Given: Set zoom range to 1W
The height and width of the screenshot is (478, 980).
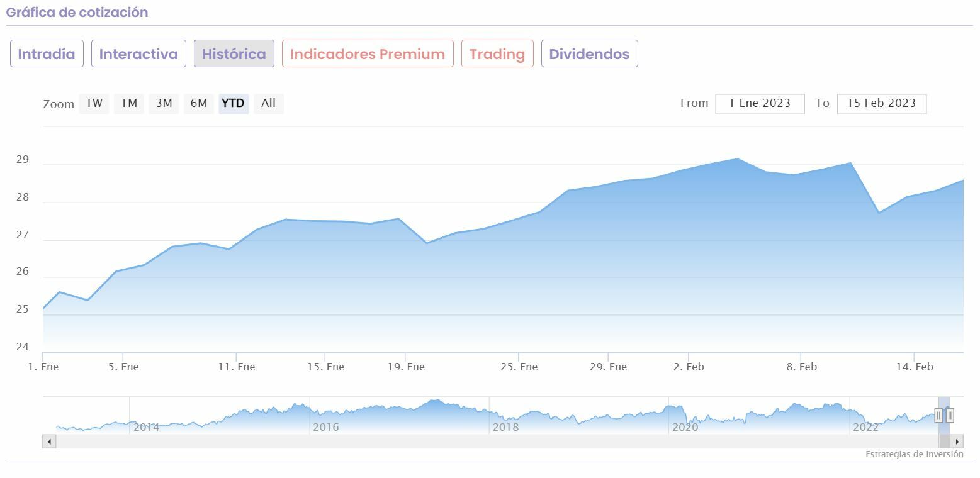Looking at the screenshot, I should pos(94,103).
